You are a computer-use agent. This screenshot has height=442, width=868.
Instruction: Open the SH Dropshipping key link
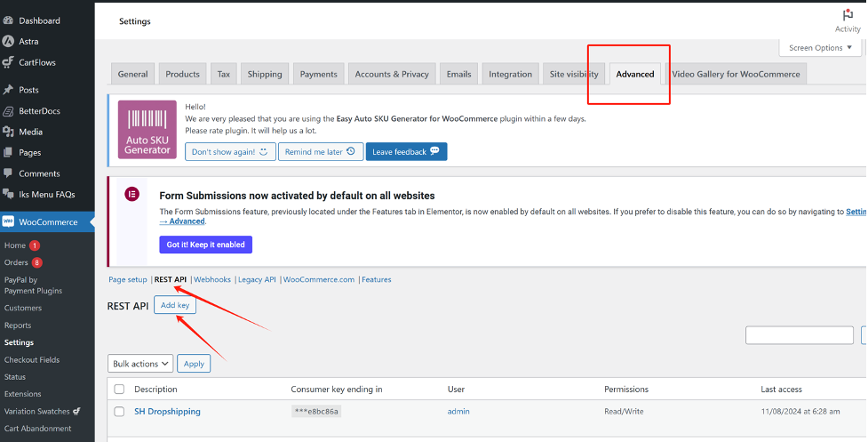[167, 412]
